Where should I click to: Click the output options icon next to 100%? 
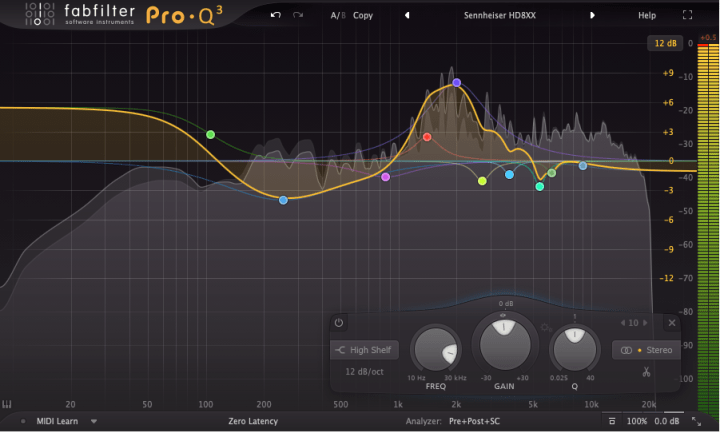(612, 421)
